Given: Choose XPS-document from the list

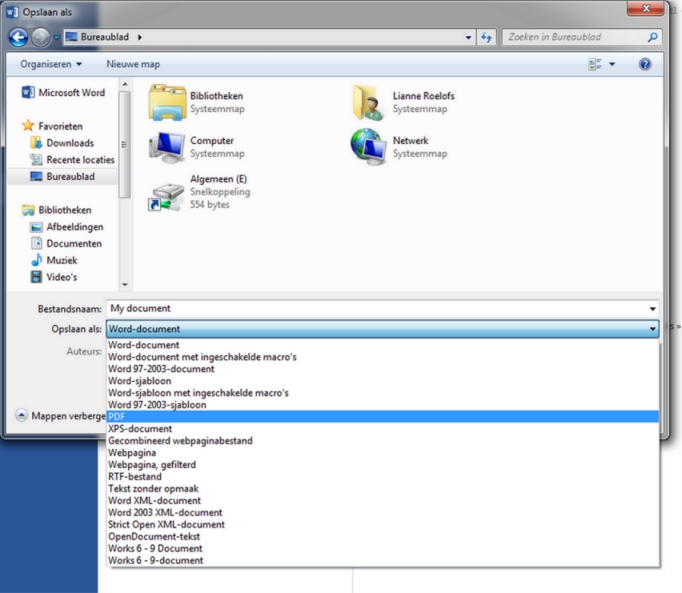Looking at the screenshot, I should (383, 429).
